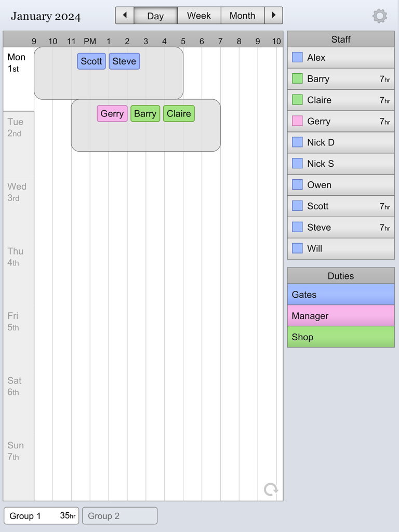Open the settings gear
This screenshot has width=399, height=532.
[380, 16]
